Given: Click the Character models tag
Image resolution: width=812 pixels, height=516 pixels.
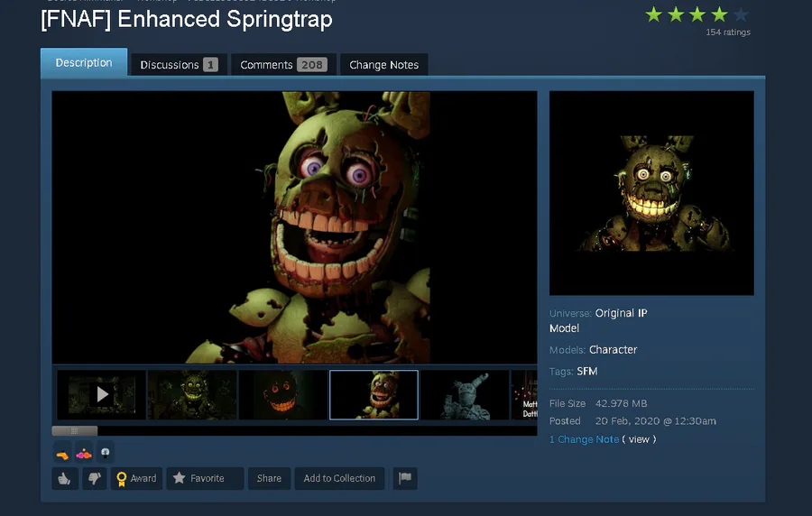Looking at the screenshot, I should pyautogui.click(x=614, y=350).
